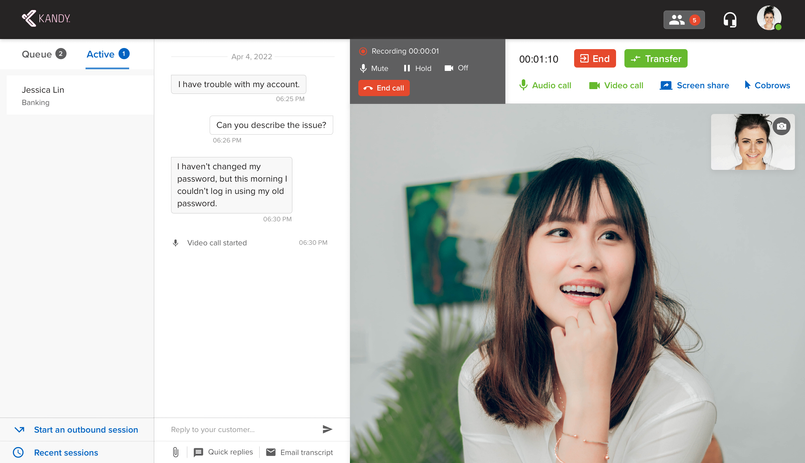Select the Jessica Lin Banking session
Viewport: 805px width, 463px height.
pyautogui.click(x=80, y=95)
